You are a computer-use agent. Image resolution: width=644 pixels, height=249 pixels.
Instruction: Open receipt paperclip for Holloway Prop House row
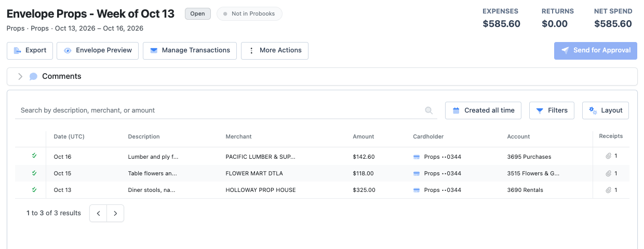pyautogui.click(x=608, y=190)
